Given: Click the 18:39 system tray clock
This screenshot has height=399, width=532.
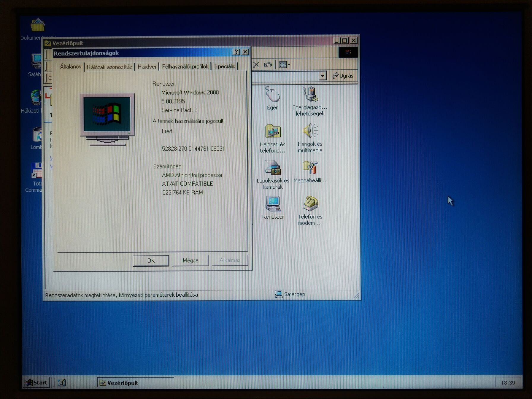Looking at the screenshot, I should pyautogui.click(x=508, y=383).
